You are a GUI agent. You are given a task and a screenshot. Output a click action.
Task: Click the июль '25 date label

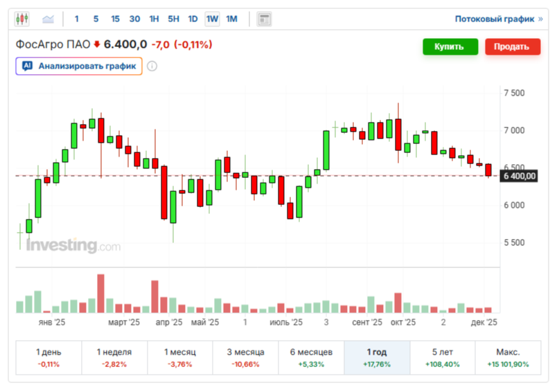pyautogui.click(x=286, y=322)
